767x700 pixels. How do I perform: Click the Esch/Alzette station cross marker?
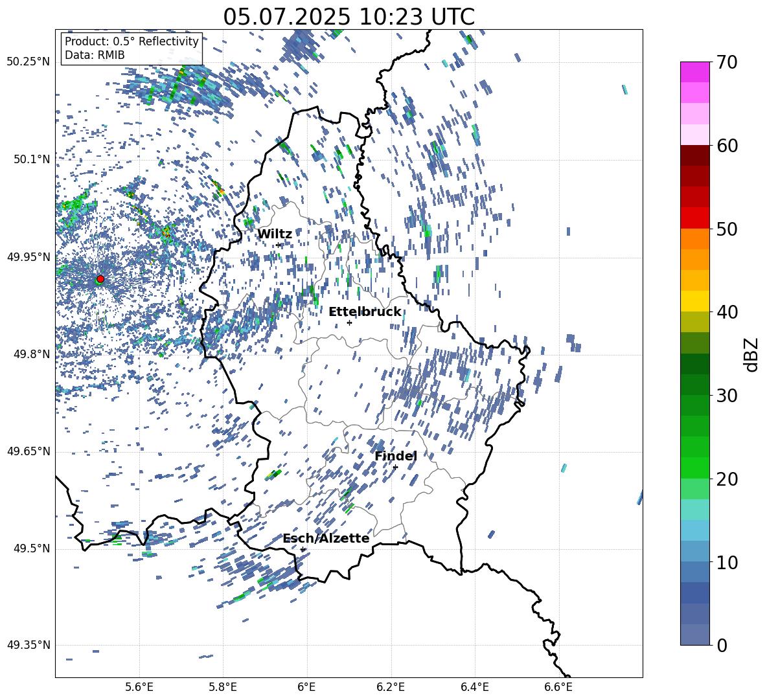pyautogui.click(x=303, y=549)
